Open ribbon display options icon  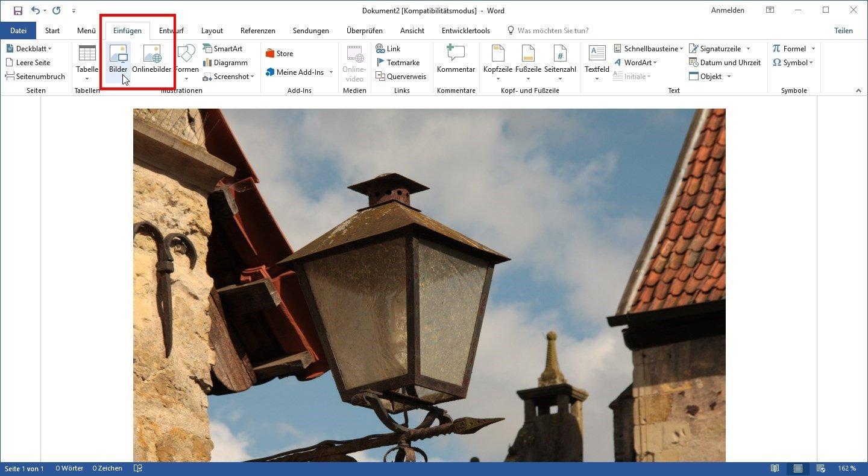tap(770, 10)
